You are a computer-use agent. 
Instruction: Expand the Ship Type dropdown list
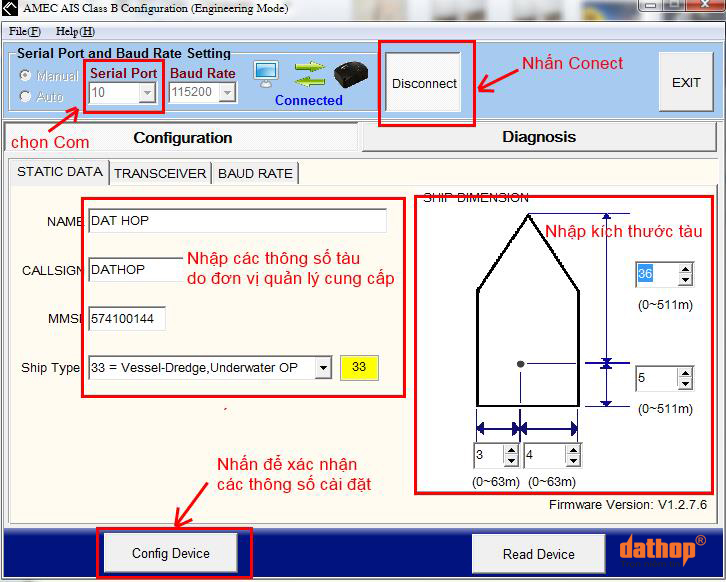tap(323, 368)
